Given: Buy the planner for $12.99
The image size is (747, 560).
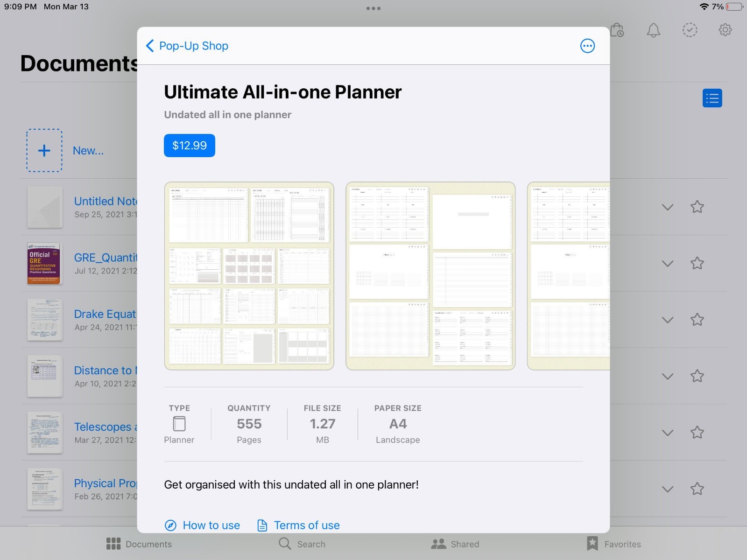Looking at the screenshot, I should pyautogui.click(x=189, y=146).
